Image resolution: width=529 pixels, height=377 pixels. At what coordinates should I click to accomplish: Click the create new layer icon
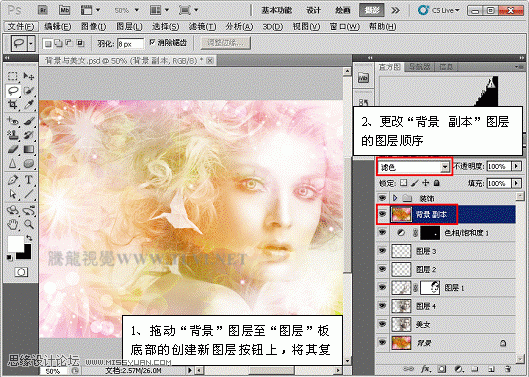point(491,369)
